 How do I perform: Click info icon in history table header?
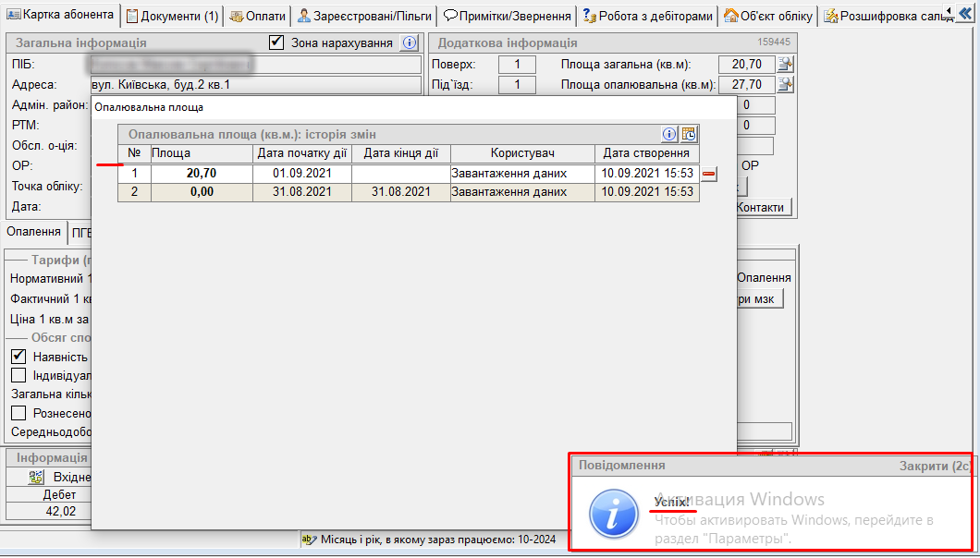(670, 134)
